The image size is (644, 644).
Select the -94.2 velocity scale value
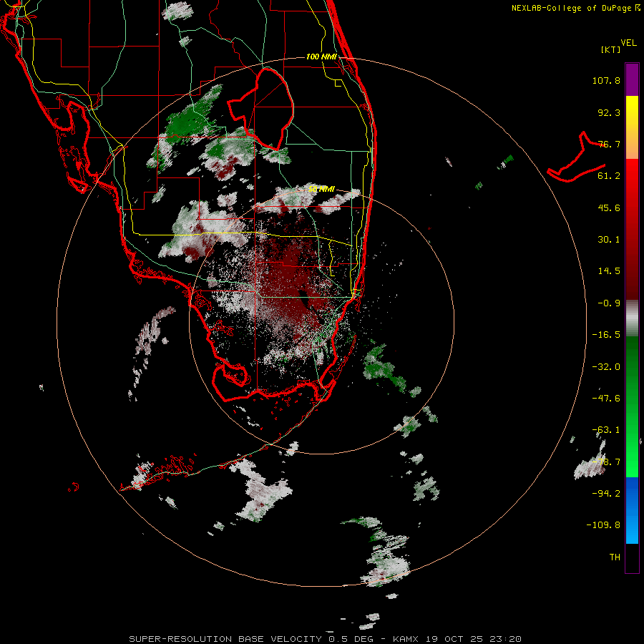[606, 493]
